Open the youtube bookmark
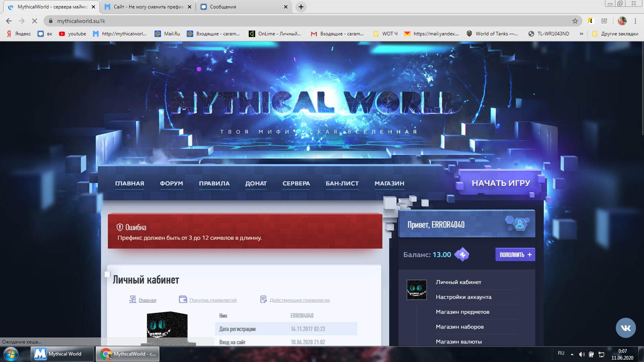 (x=72, y=34)
